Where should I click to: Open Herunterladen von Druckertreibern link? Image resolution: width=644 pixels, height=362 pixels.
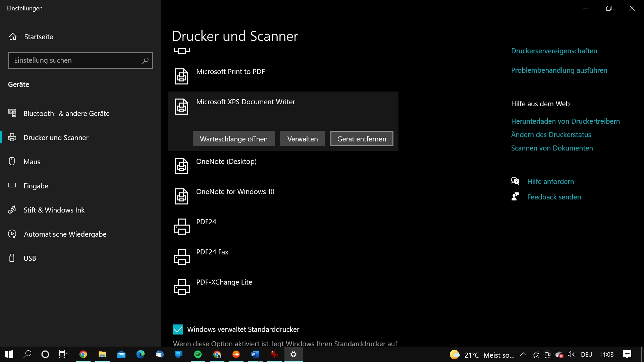(x=566, y=121)
